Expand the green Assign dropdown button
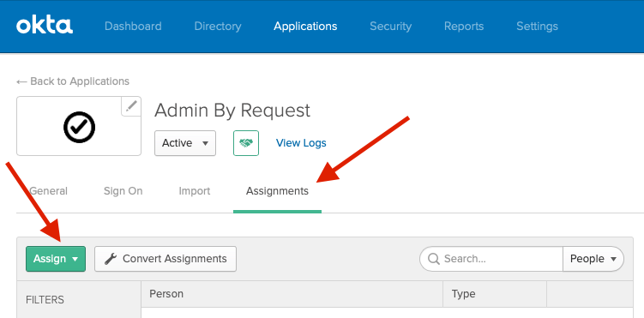The width and height of the screenshot is (644, 318). coord(56,259)
